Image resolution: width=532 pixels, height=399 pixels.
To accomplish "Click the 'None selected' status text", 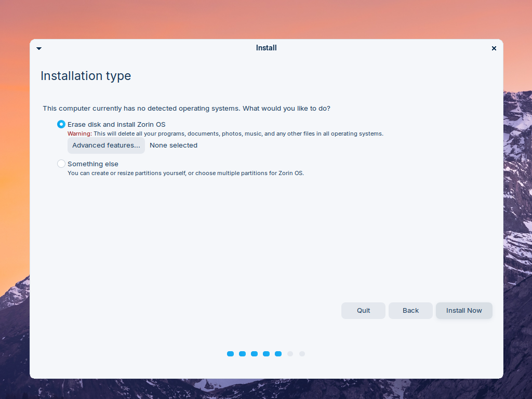I will click(x=174, y=145).
